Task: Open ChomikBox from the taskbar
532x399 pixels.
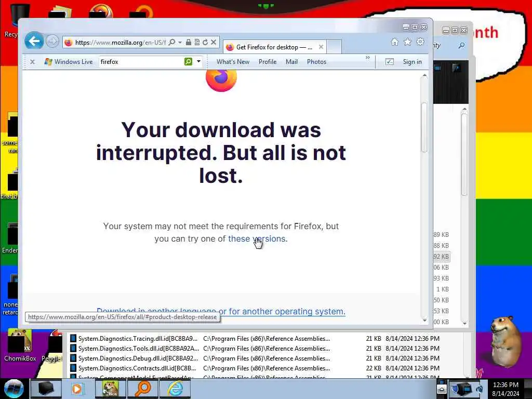Action: pos(110,389)
